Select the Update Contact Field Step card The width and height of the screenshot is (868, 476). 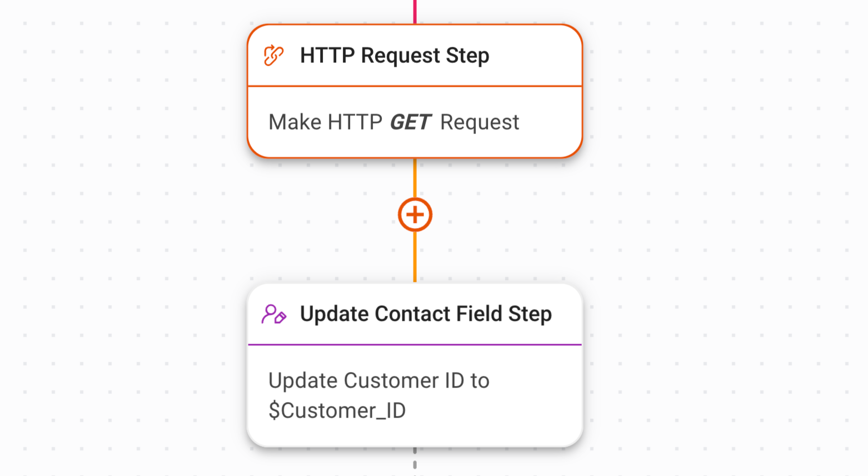pos(415,364)
